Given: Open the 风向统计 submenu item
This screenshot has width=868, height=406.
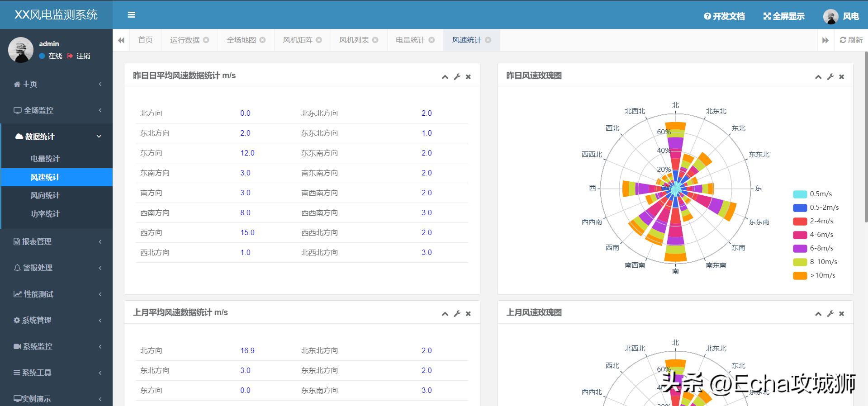Looking at the screenshot, I should point(56,195).
